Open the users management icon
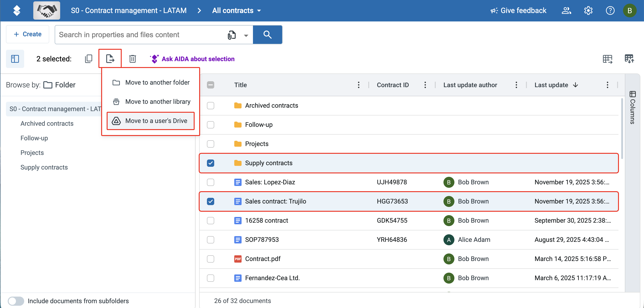 566,10
